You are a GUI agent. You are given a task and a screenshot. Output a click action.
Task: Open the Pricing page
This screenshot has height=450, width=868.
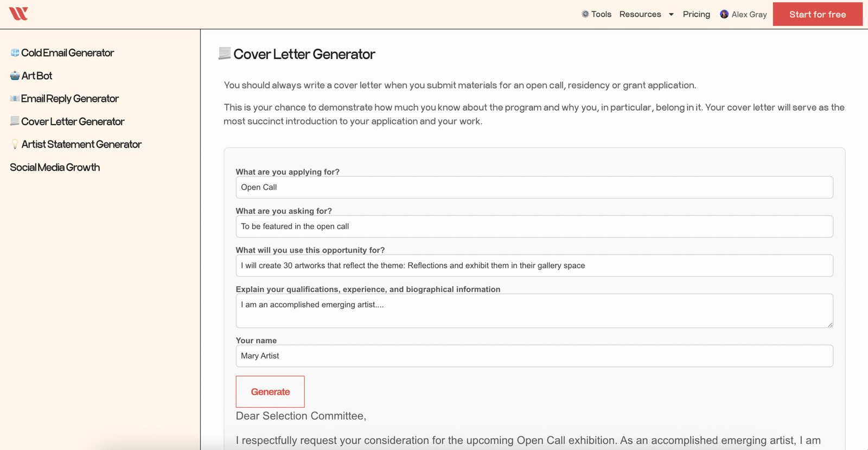(x=696, y=15)
